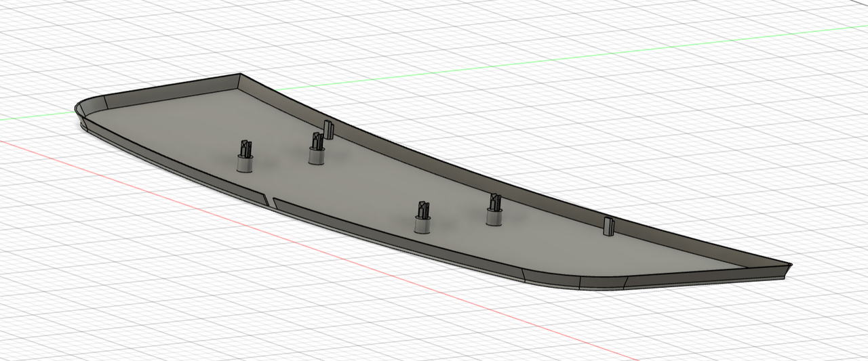Viewport: 868px width, 361px height.
Task: Select the rightmost snap-fit mounting post
Action: (495, 211)
